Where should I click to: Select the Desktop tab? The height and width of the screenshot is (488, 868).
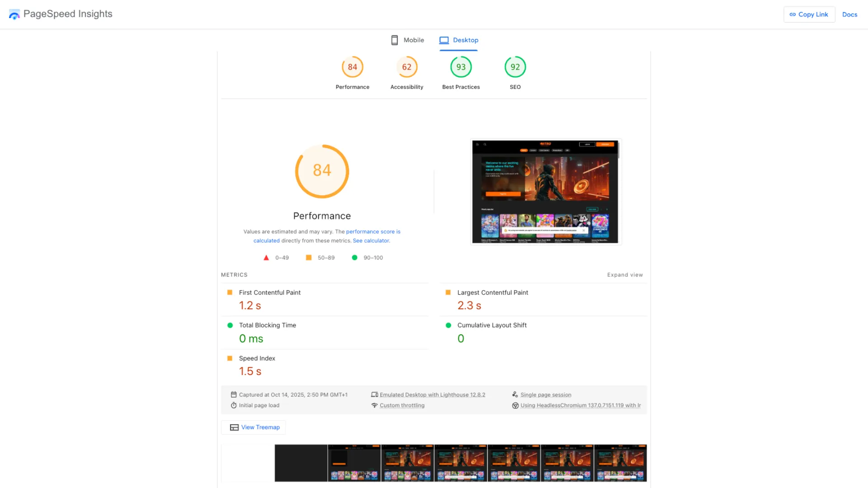[465, 40]
